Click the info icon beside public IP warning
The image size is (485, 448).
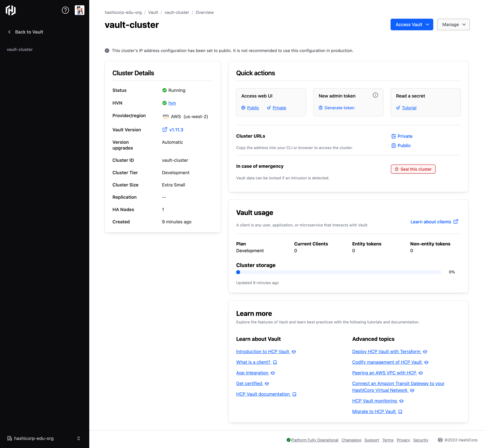(107, 51)
